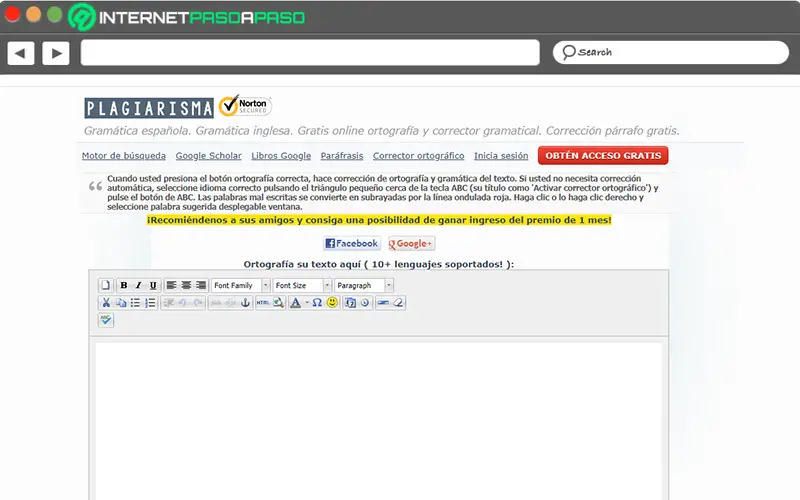Insert a special character with Omega icon
The height and width of the screenshot is (500, 800).
pos(317,303)
